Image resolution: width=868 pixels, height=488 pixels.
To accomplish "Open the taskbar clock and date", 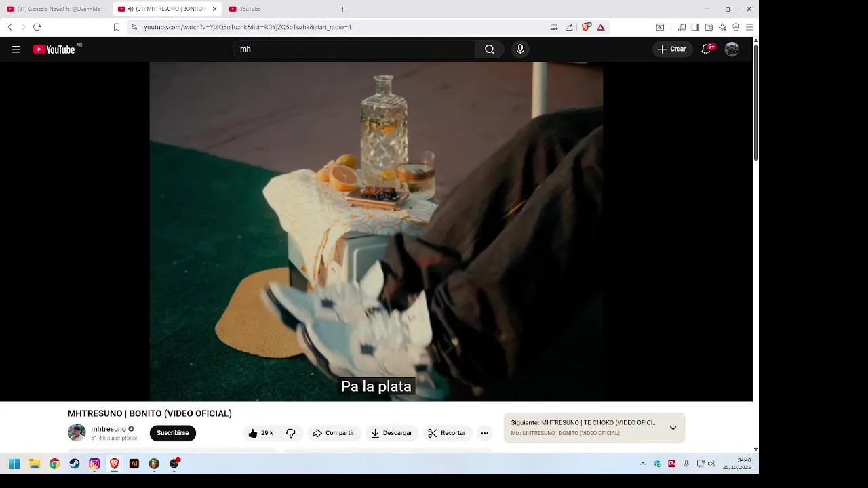I will (x=738, y=464).
